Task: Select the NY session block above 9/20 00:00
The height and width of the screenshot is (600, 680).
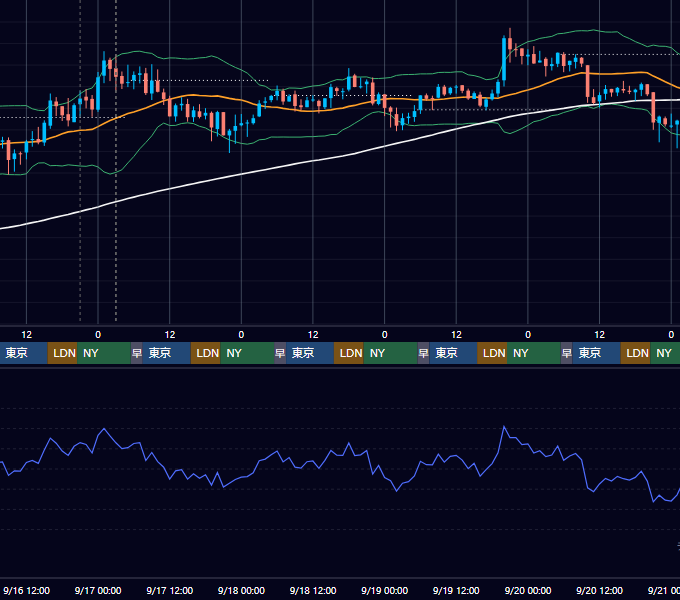Action: click(533, 353)
